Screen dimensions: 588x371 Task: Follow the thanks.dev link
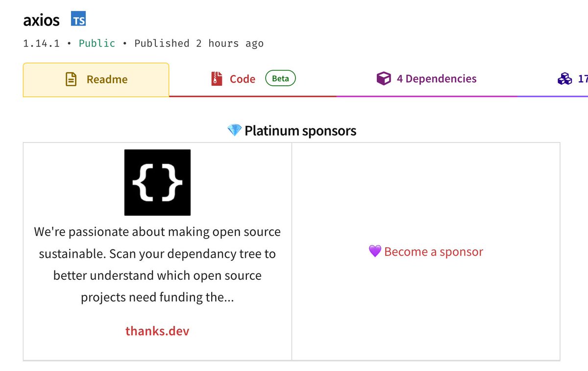coord(157,331)
